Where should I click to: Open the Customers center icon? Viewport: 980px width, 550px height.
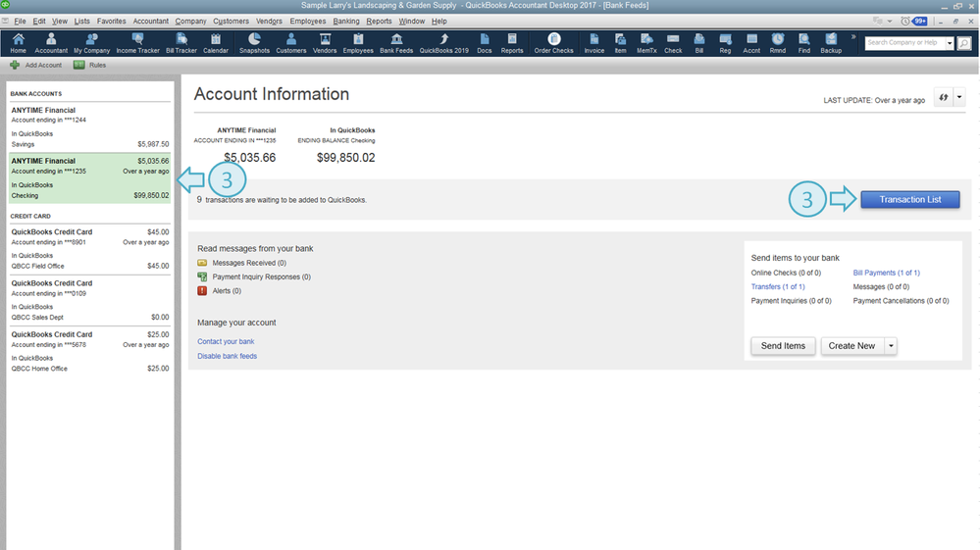(291, 43)
